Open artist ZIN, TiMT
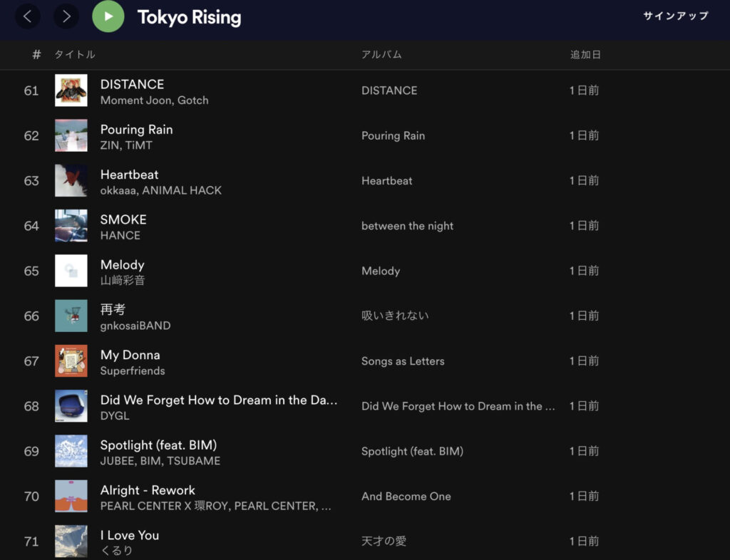730x560 pixels. (126, 145)
